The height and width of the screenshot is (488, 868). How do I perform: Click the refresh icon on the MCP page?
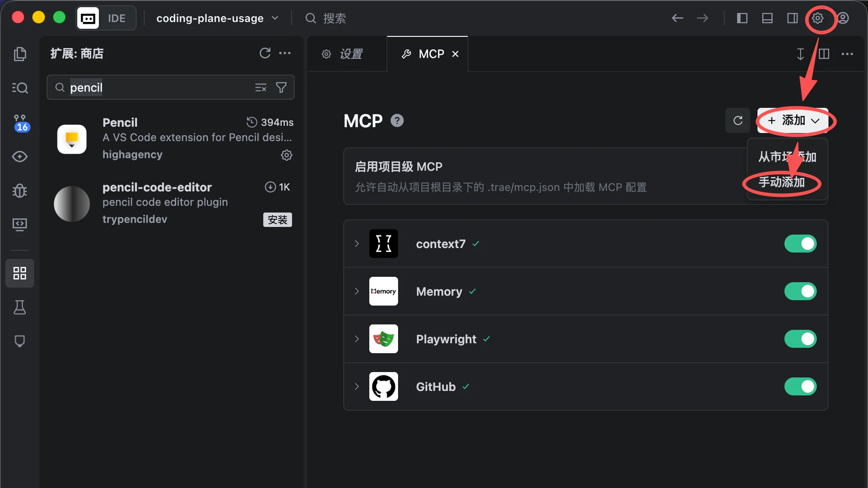[x=737, y=120]
